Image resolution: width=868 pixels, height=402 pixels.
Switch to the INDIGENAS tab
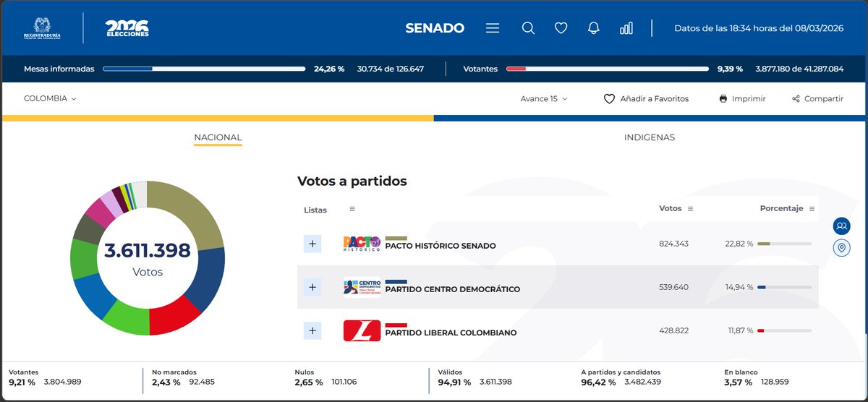click(x=650, y=137)
